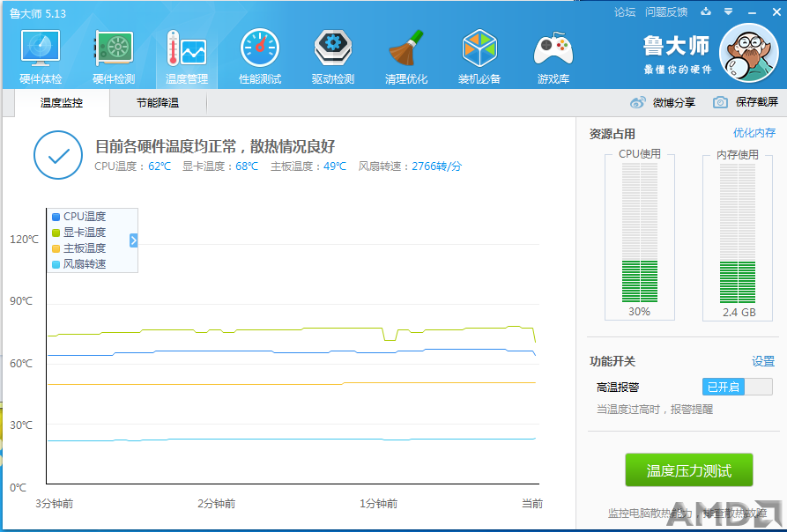Click 微博分享 share text
This screenshot has height=532, width=787.
(673, 103)
